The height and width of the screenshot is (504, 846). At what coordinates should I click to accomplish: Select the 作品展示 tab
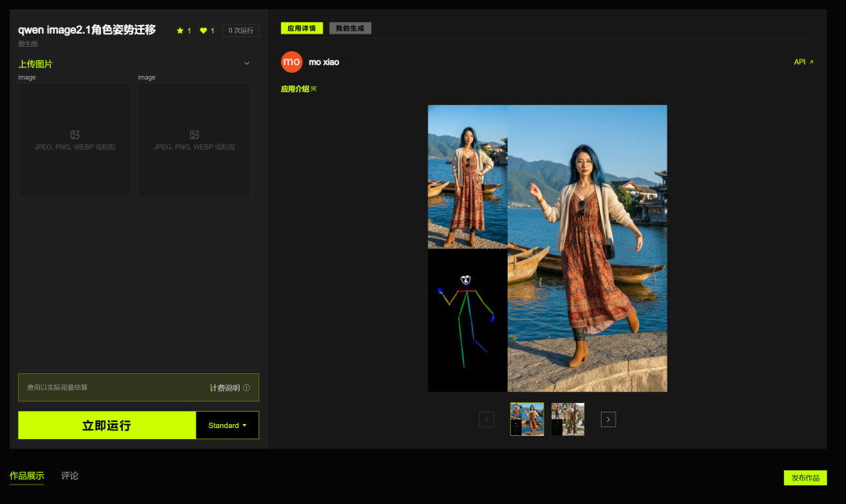click(x=27, y=475)
